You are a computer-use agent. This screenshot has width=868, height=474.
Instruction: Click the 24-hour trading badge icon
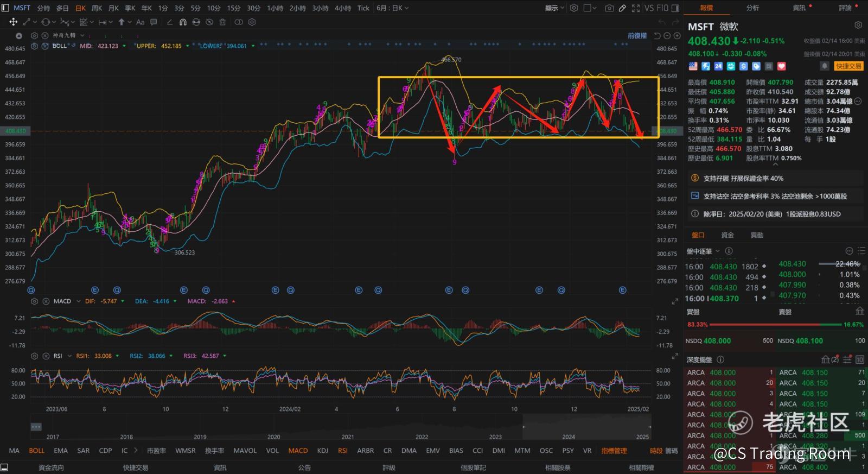point(718,66)
